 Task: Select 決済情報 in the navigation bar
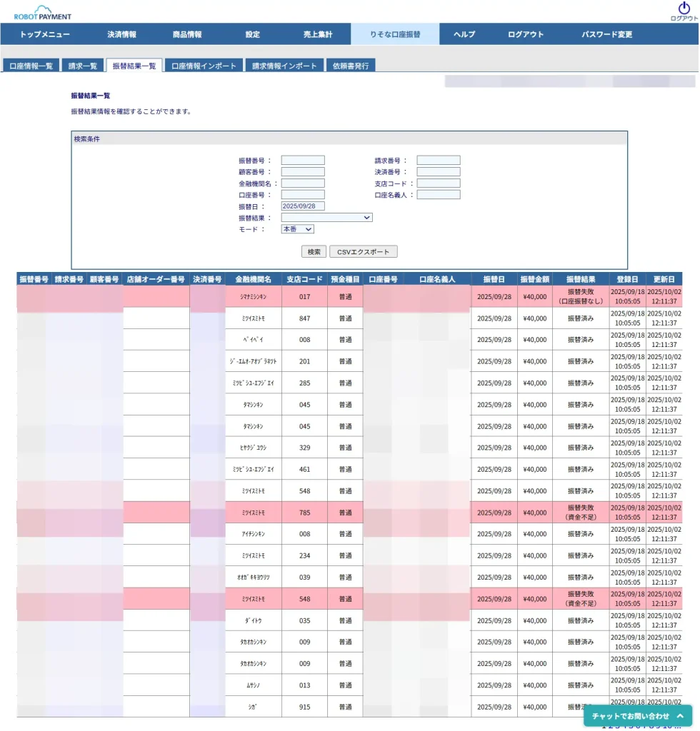[121, 34]
